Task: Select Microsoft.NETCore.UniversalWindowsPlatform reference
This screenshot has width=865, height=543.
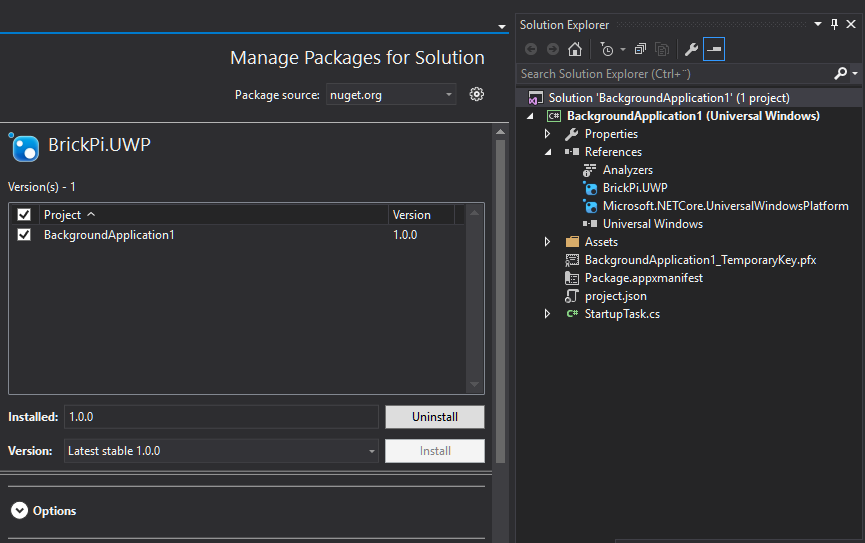Action: click(725, 206)
